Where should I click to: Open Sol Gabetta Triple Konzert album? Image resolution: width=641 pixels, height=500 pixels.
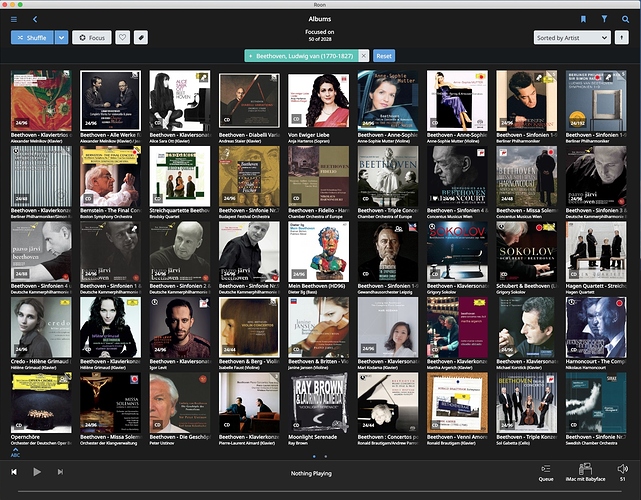527,403
